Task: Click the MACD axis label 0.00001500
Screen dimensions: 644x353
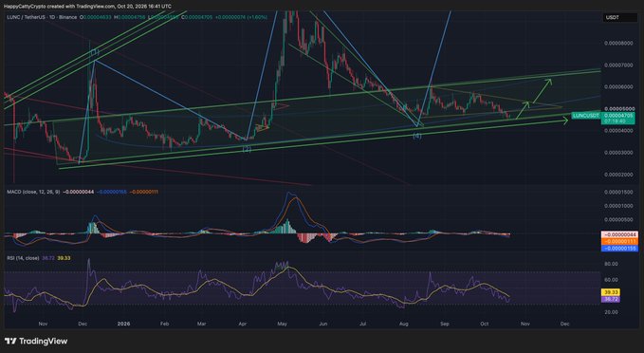Action: click(618, 192)
